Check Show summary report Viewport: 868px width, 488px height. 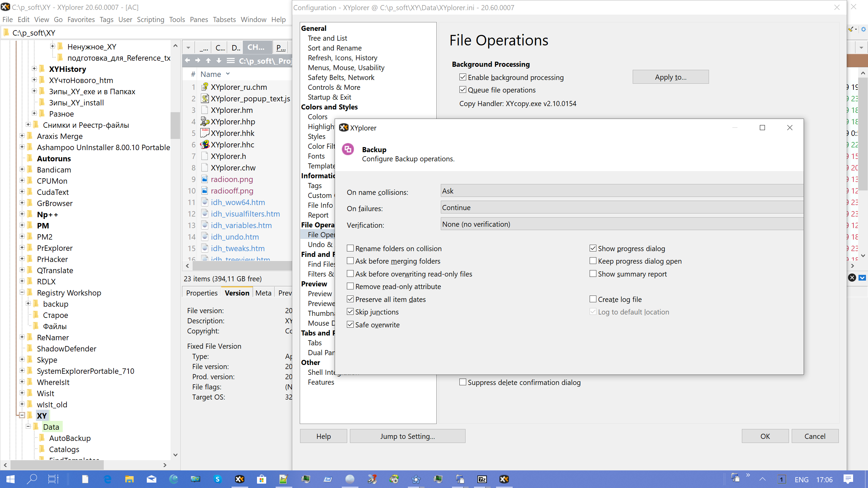point(593,274)
